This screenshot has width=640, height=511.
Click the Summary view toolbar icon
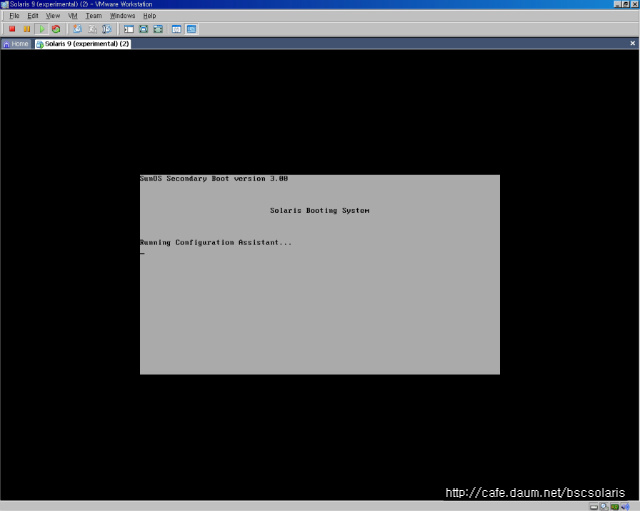tap(176, 29)
